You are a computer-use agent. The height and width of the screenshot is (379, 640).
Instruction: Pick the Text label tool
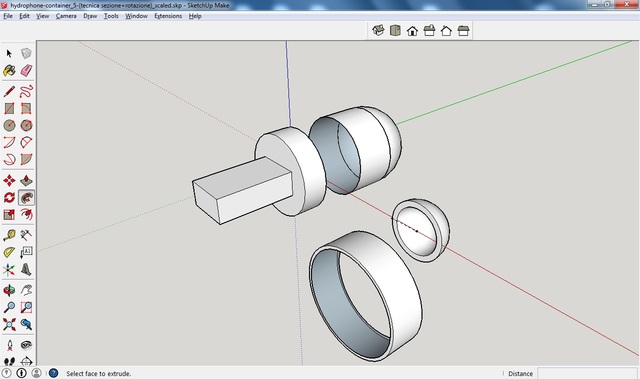(26, 252)
